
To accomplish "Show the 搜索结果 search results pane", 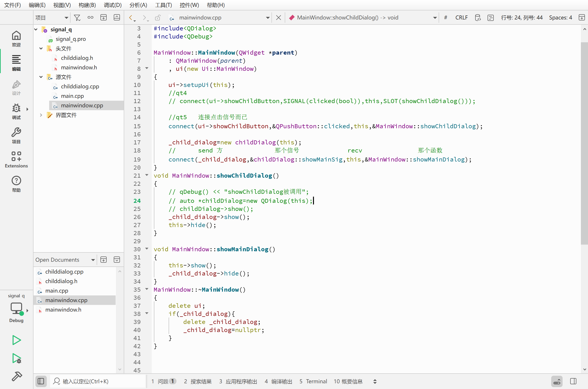I will (198, 381).
